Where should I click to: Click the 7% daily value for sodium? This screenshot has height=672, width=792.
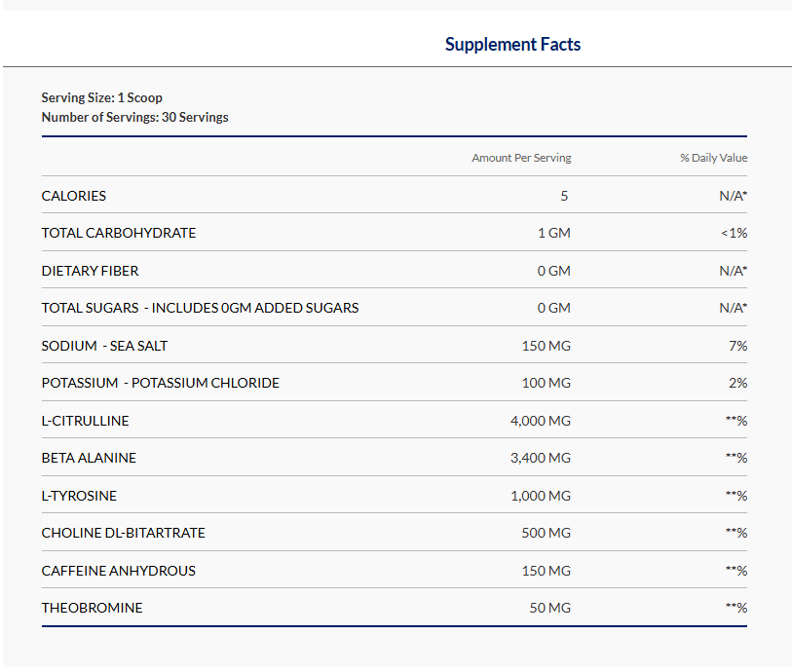(x=737, y=346)
